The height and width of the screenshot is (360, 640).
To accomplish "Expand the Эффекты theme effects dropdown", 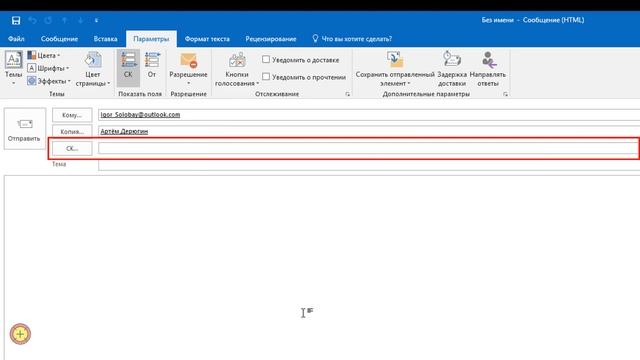I will tap(49, 81).
